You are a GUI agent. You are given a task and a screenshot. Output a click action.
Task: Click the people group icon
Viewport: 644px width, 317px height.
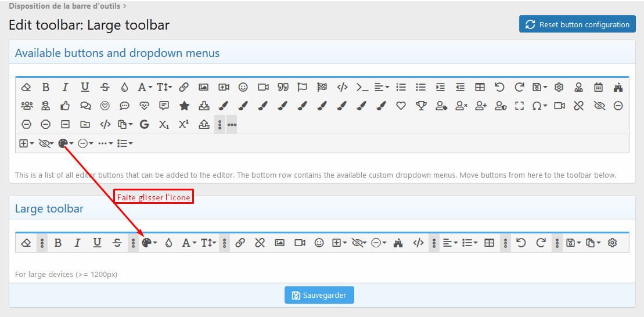[x=27, y=106]
